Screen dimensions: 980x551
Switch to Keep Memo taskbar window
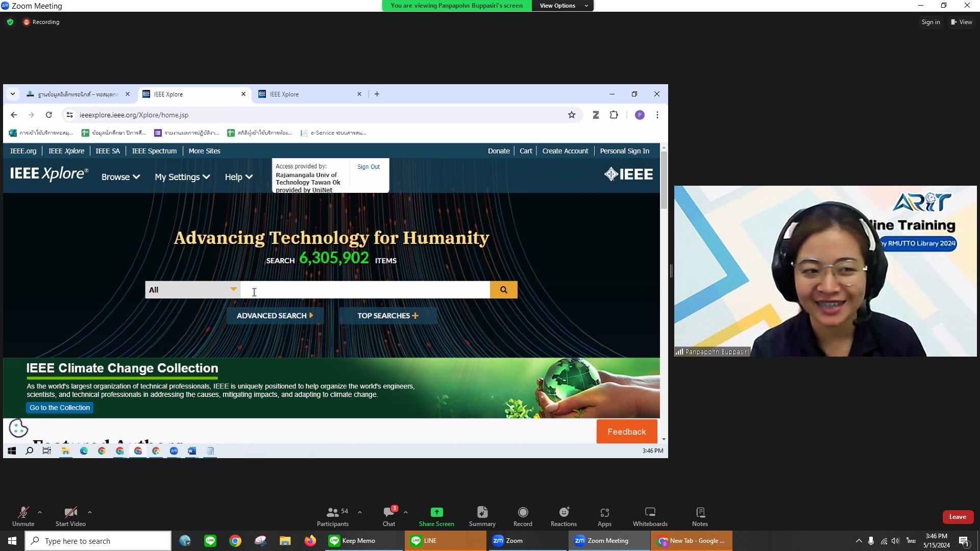pos(363,541)
